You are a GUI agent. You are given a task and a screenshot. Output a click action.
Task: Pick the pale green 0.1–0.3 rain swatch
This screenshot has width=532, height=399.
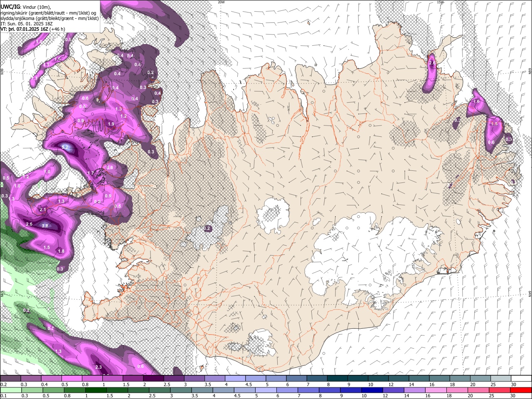point(11,390)
